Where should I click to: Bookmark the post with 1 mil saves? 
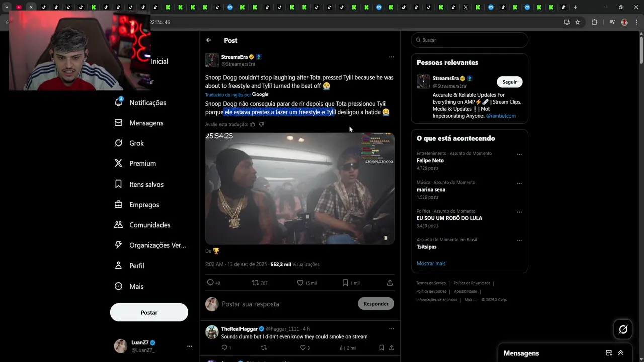pos(345,283)
